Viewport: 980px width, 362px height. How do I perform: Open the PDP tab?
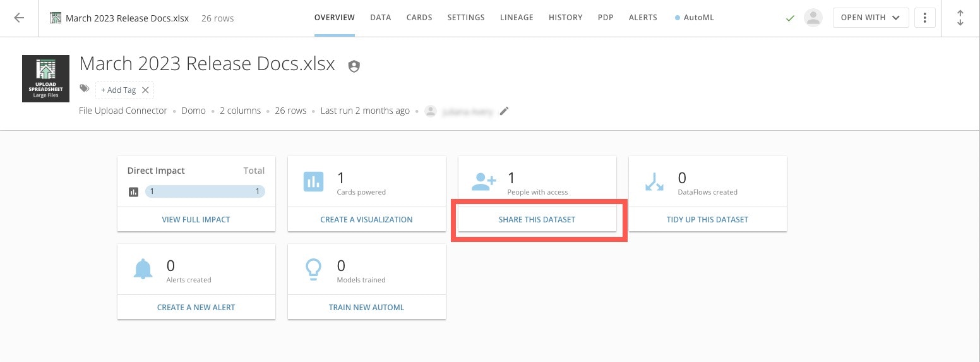pos(606,18)
